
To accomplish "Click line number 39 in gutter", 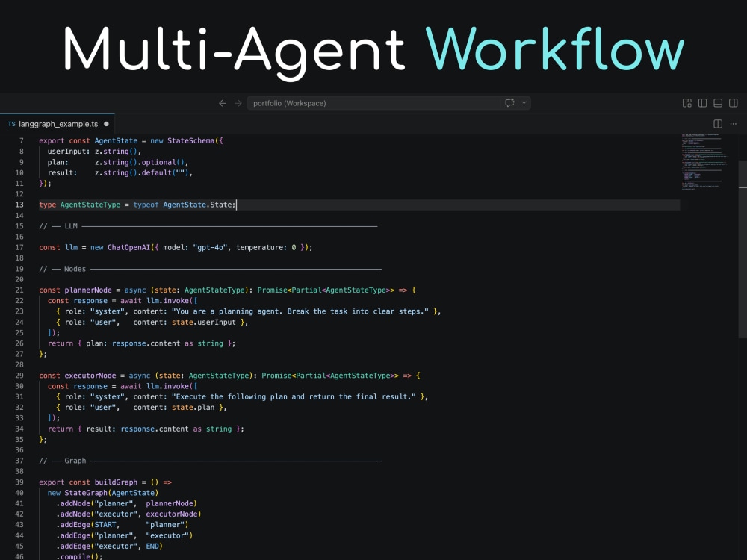I will click(x=19, y=482).
